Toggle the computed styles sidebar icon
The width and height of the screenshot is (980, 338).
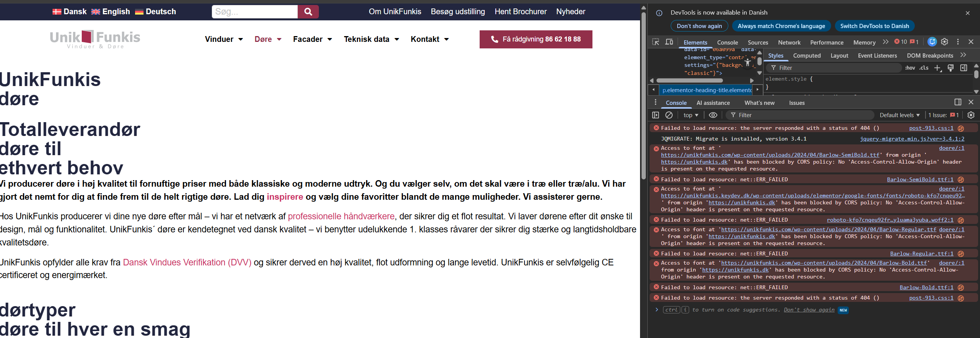964,68
